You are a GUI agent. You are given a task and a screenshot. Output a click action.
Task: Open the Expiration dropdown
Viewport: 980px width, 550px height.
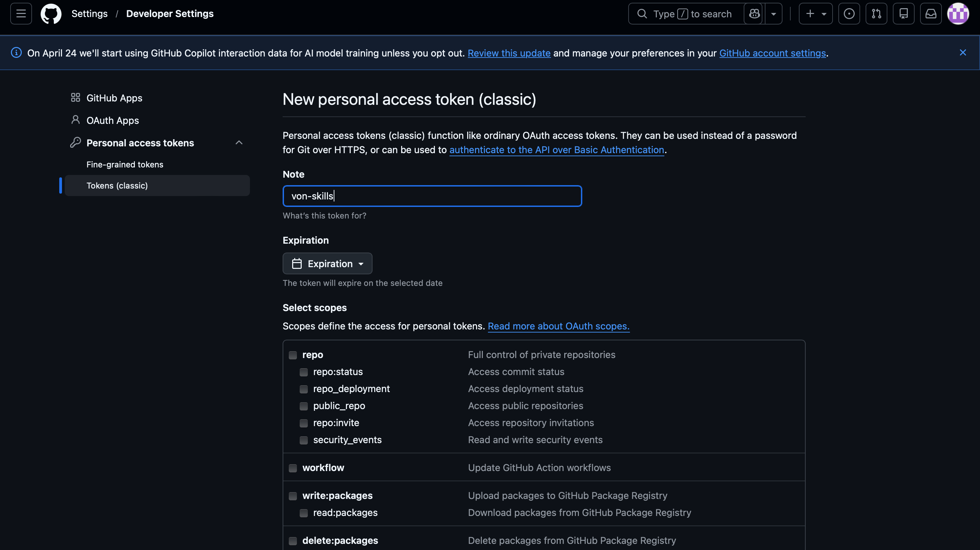pos(327,263)
